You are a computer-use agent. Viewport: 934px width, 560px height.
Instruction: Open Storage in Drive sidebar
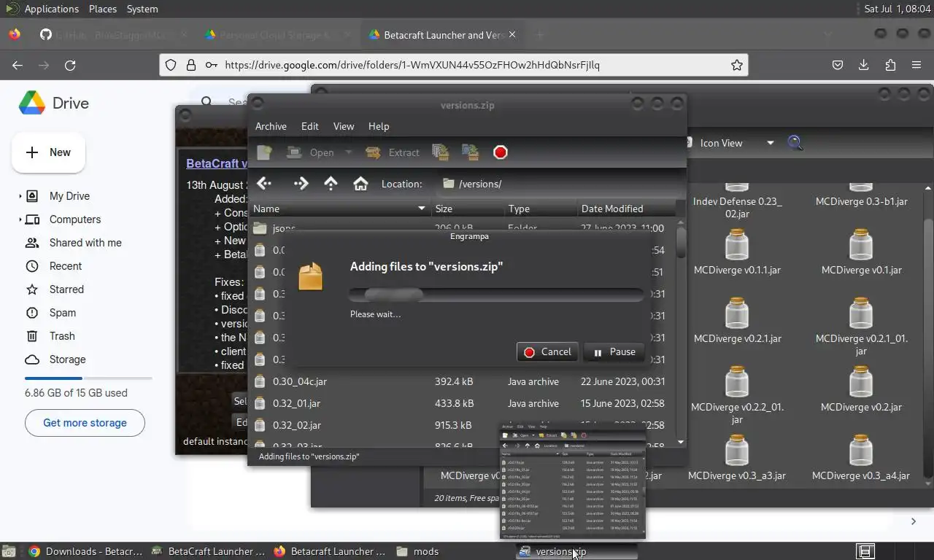click(x=67, y=359)
